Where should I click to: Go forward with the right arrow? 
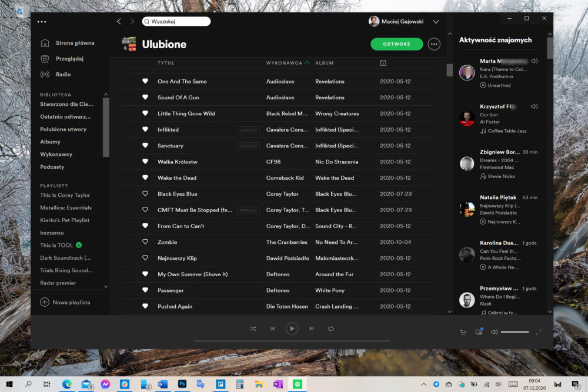(x=132, y=21)
